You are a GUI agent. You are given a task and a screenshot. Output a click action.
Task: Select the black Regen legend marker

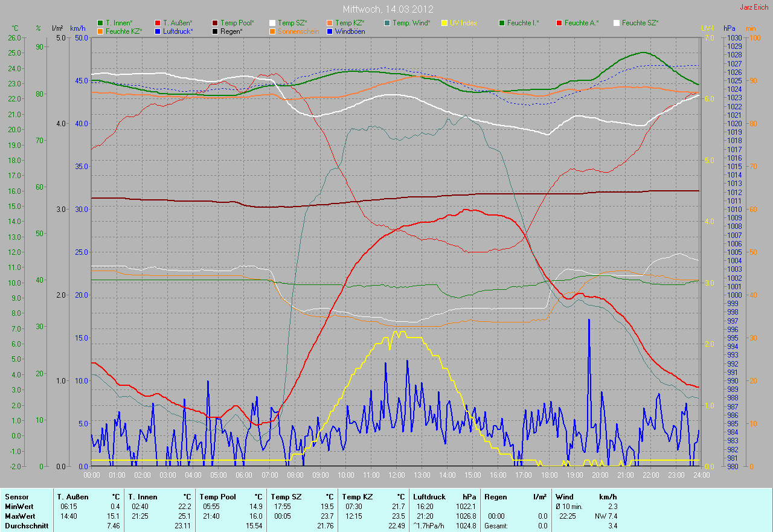click(x=215, y=31)
